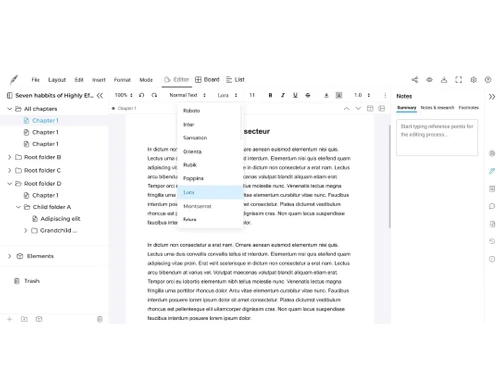Open the Notes & research tab
Image resolution: width=500 pixels, height=375 pixels.
point(437,108)
